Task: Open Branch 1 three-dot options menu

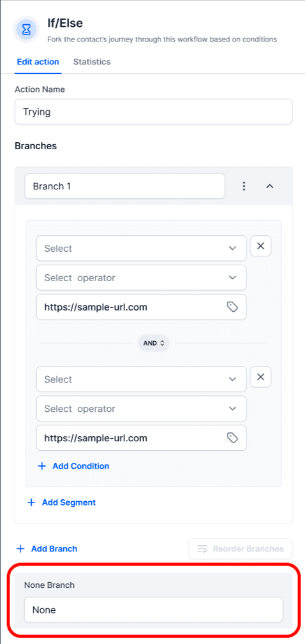Action: point(244,186)
